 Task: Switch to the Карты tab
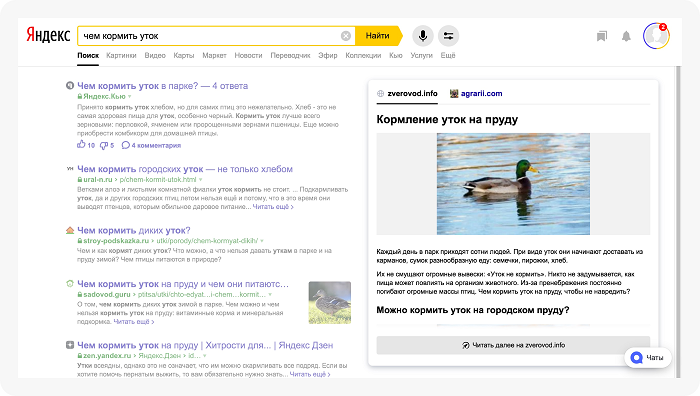click(184, 55)
